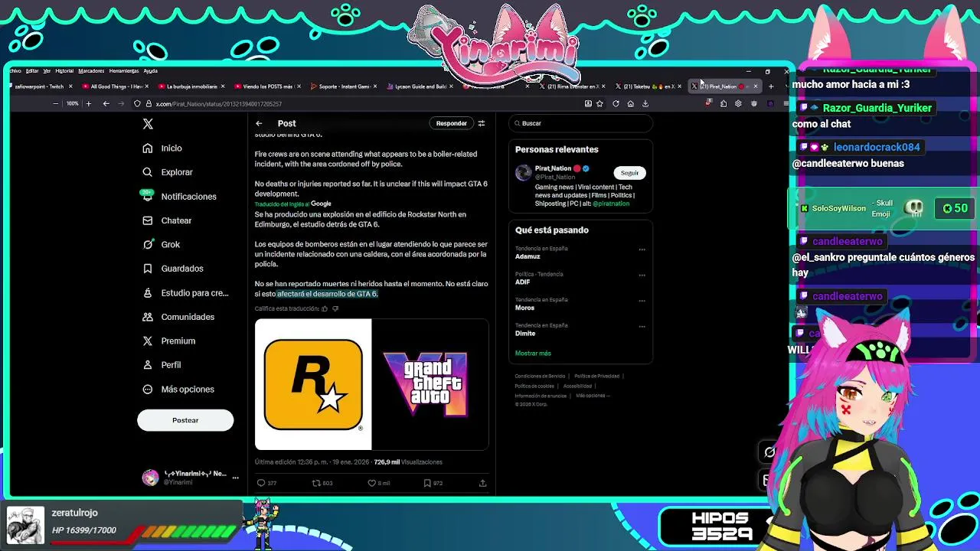Open Comunidades people icon
The image size is (980, 551).
(147, 317)
